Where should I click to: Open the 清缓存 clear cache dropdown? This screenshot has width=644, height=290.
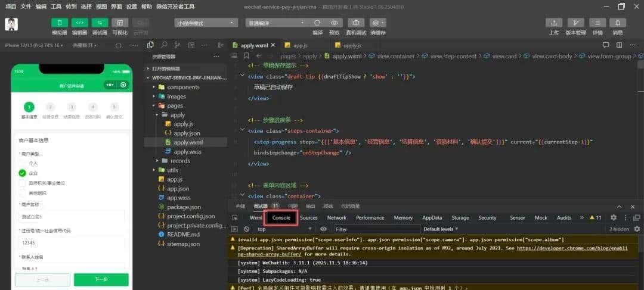pyautogui.click(x=378, y=23)
